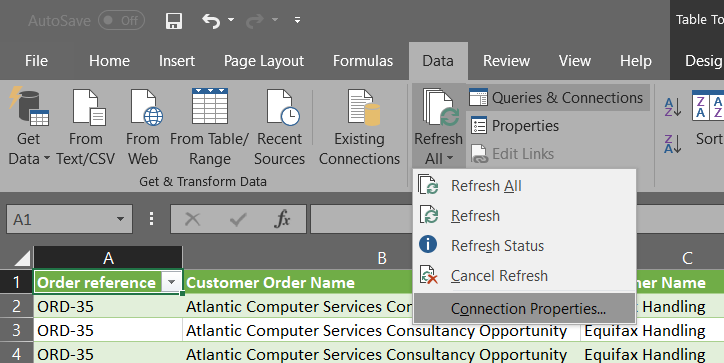Select Cancel Refresh menu item

pos(525,276)
